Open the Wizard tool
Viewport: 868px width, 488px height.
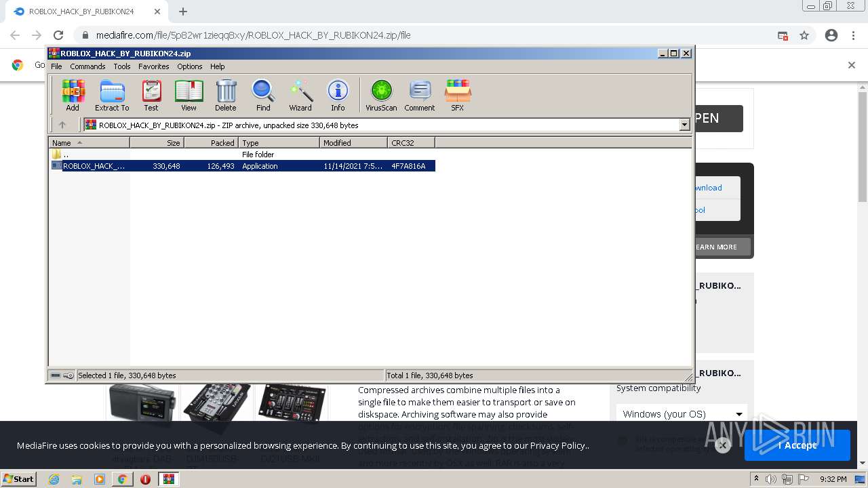[x=300, y=95]
